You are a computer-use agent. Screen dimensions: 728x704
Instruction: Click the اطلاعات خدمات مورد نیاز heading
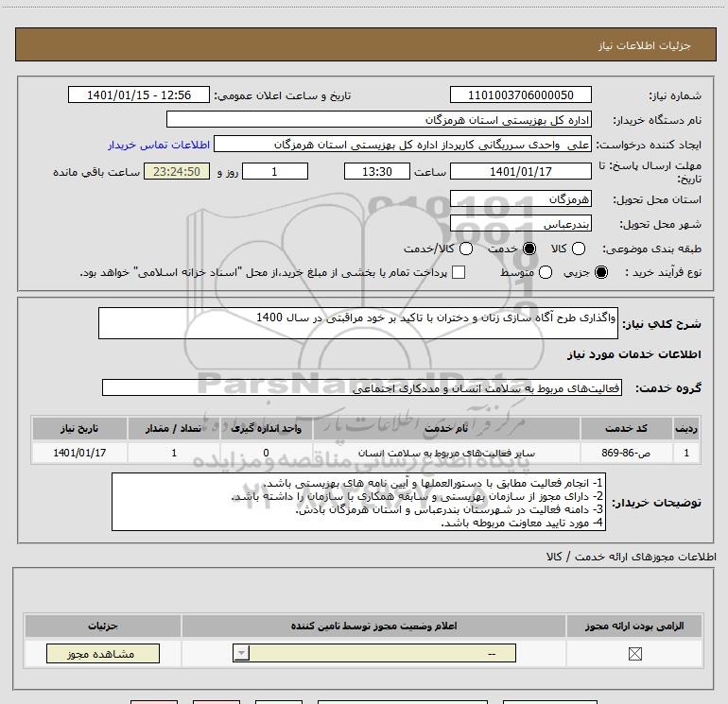[x=633, y=354]
